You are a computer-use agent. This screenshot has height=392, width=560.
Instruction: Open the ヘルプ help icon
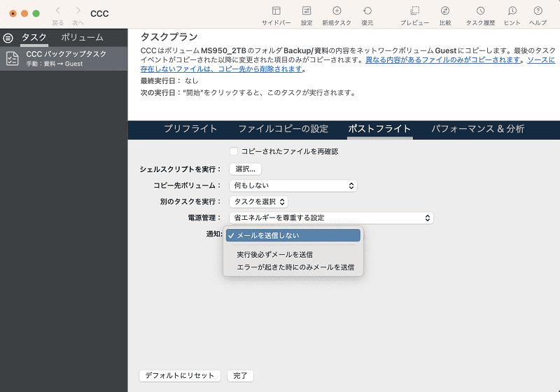[x=538, y=11]
